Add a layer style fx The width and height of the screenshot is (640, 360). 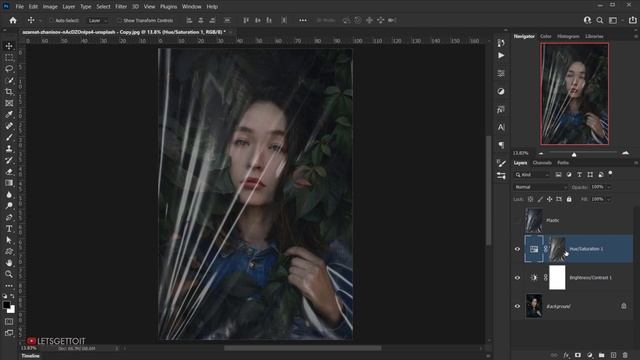point(566,355)
